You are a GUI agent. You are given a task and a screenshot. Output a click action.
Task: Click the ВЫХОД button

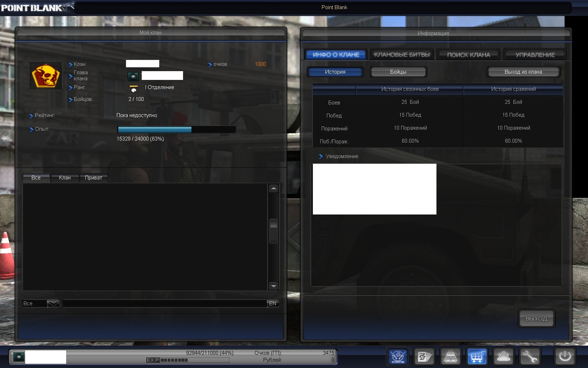536,319
